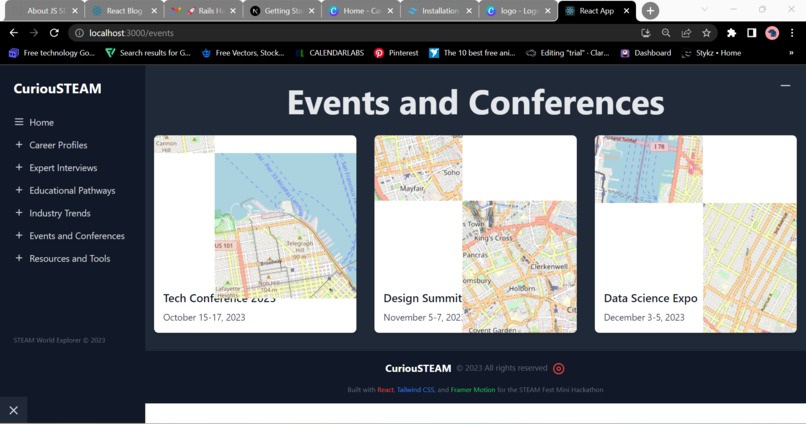Viewport: 806px width, 424px height.
Task: Open the Chrome three-dot menu
Action: tap(792, 33)
